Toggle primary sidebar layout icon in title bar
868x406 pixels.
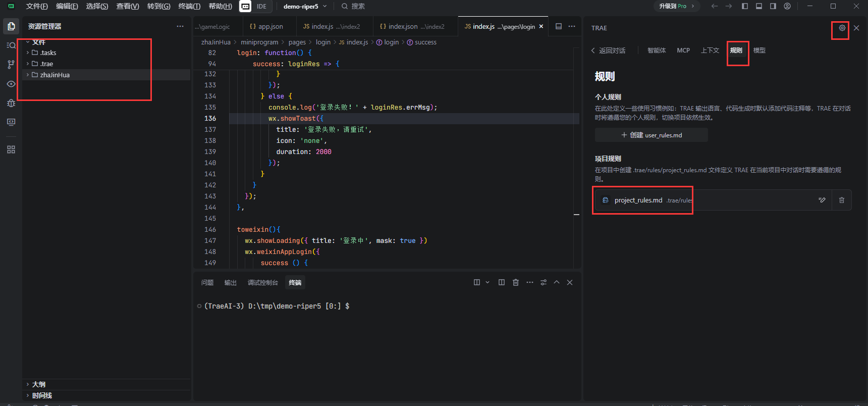point(745,6)
